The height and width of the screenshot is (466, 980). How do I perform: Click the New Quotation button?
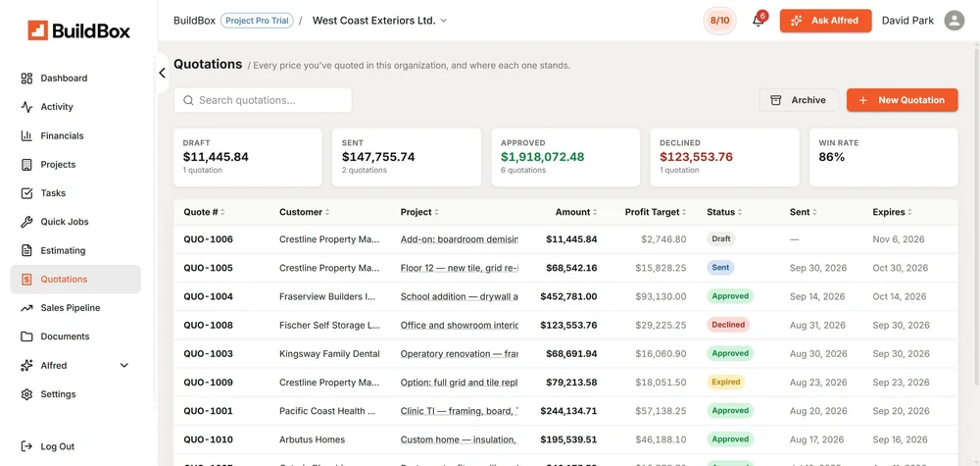902,100
